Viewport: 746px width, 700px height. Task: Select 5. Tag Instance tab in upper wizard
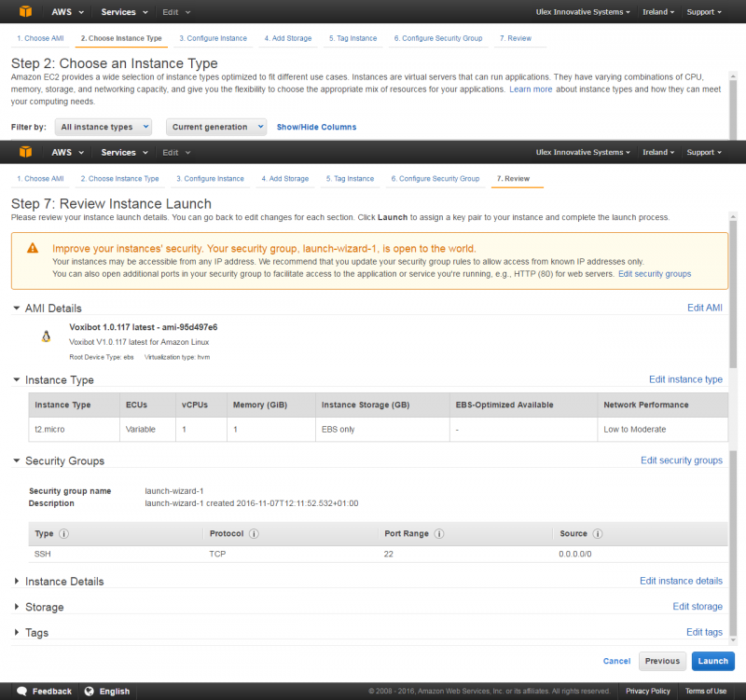pos(353,38)
